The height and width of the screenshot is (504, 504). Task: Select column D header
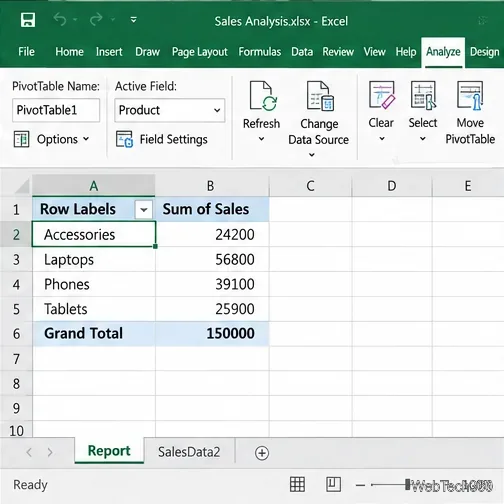coord(392,186)
